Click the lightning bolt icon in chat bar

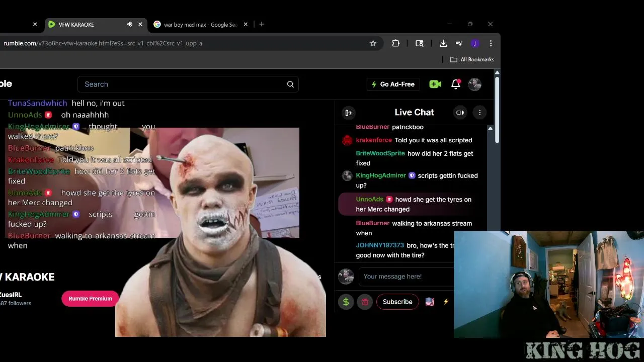point(446,302)
